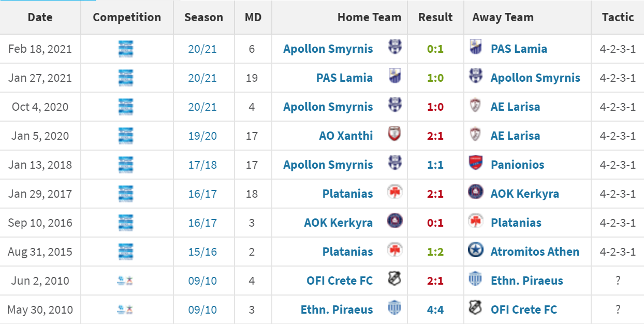This screenshot has height=324, width=644.
Task: Open the Panionios team page link
Action: point(518,165)
